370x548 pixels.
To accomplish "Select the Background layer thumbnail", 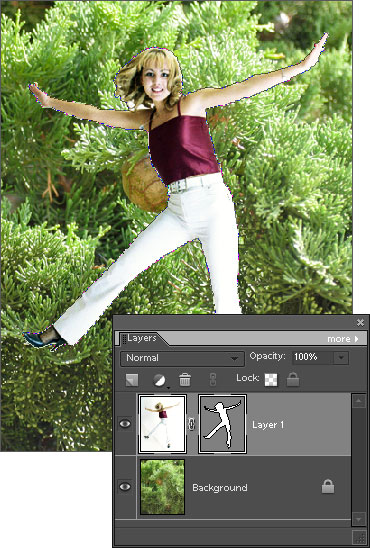I will pyautogui.click(x=162, y=487).
